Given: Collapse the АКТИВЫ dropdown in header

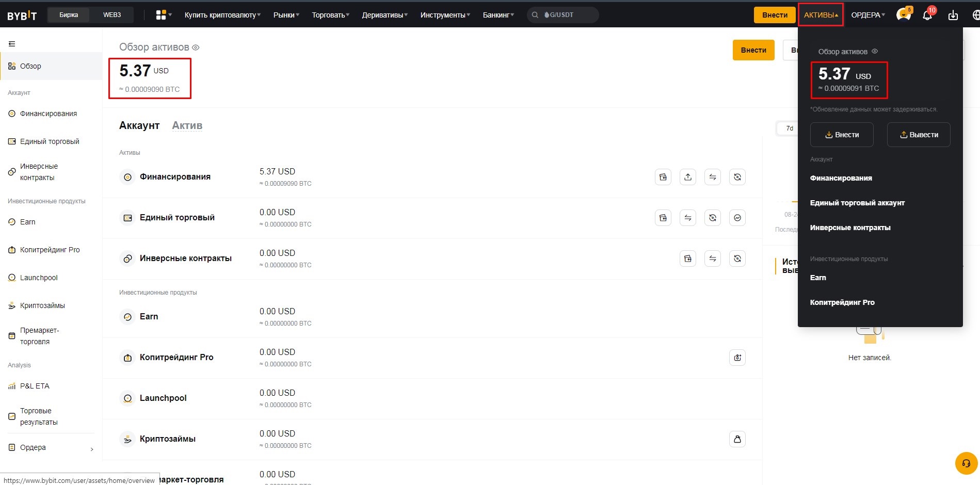Looking at the screenshot, I should point(821,15).
